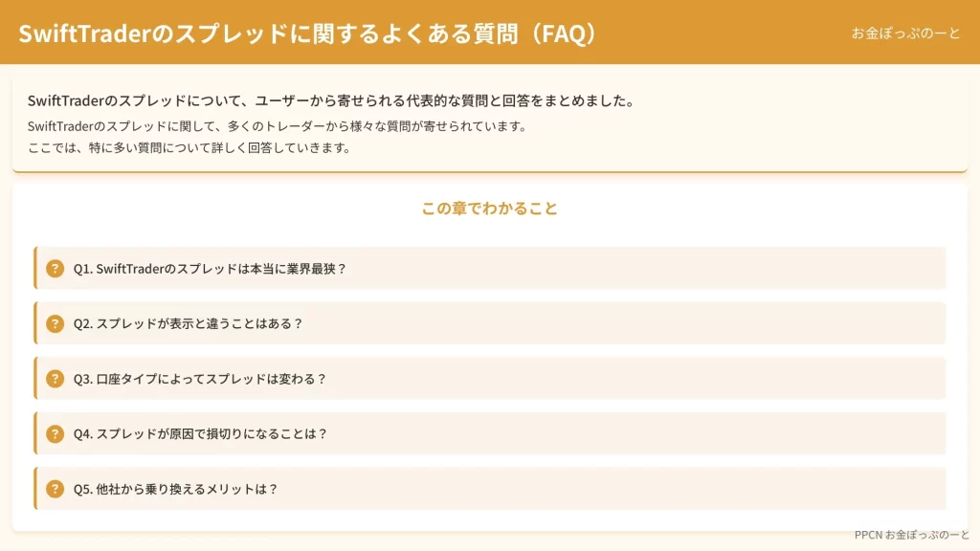This screenshot has width=980, height=551.
Task: Click the question mark icon beside Q1
Action: pos(55,269)
